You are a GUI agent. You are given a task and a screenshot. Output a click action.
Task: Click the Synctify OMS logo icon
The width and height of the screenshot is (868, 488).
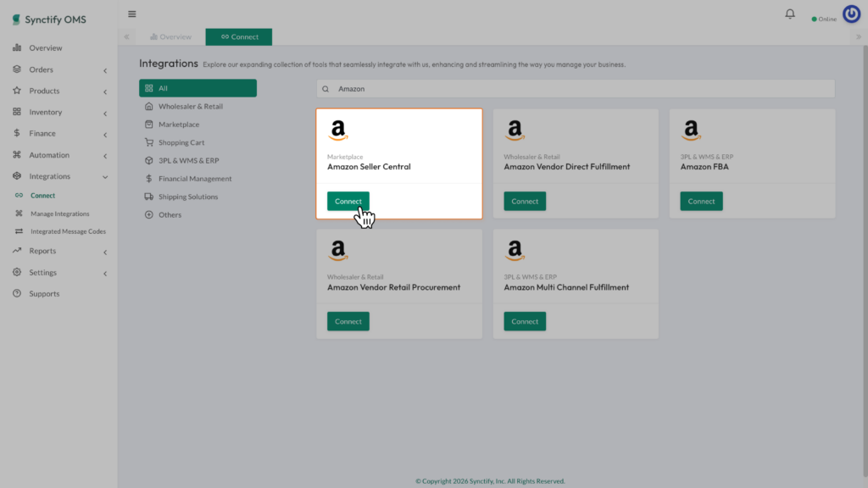(x=16, y=19)
